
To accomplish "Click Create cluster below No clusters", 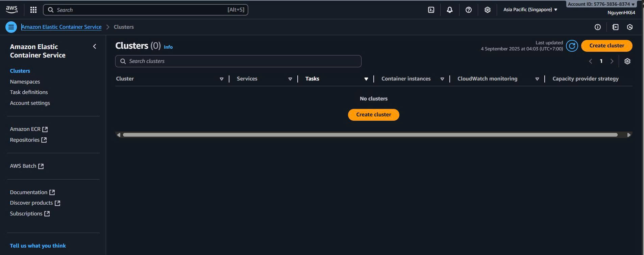I will click(374, 115).
